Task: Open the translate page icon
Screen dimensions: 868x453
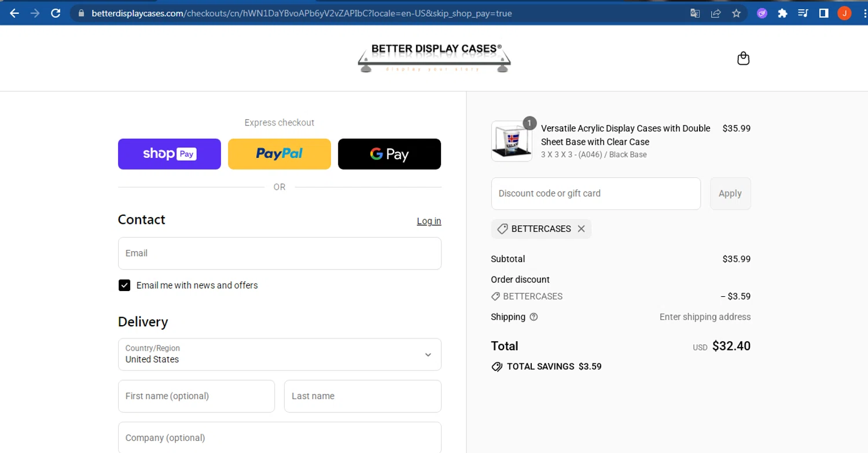Action: pyautogui.click(x=695, y=13)
